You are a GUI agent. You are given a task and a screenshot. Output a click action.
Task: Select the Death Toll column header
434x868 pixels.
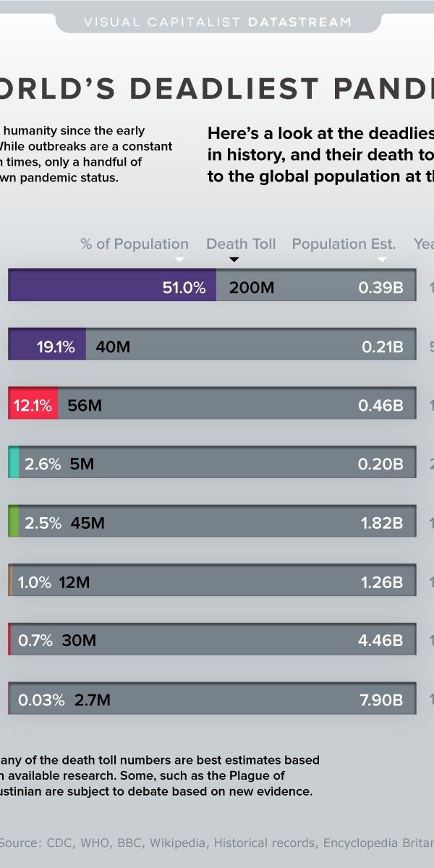[x=241, y=244]
